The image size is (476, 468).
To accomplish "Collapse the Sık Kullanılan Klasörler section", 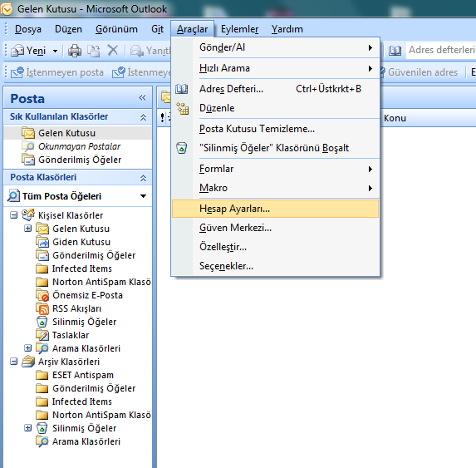I will pyautogui.click(x=143, y=117).
